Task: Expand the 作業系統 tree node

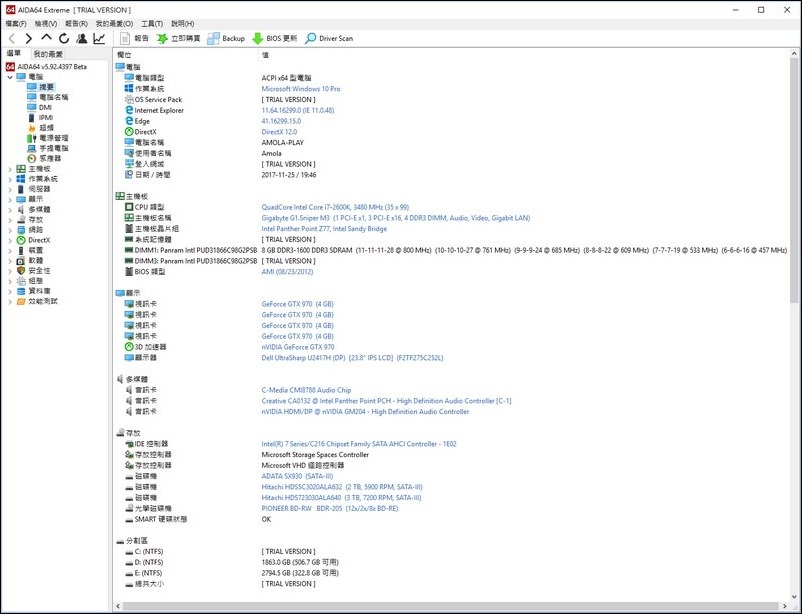Action: click(x=10, y=179)
